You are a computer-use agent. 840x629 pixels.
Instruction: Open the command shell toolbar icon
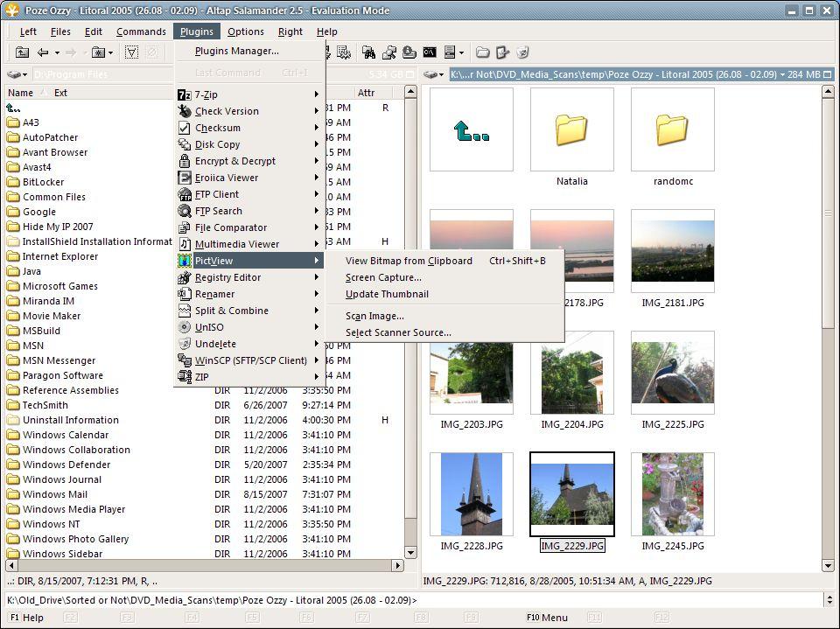[x=430, y=53]
